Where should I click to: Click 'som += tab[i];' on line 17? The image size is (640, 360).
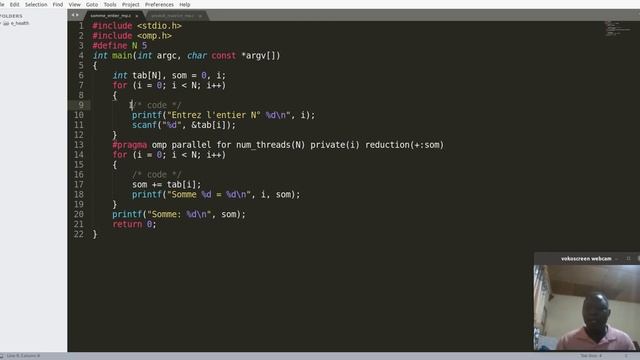pos(167,184)
